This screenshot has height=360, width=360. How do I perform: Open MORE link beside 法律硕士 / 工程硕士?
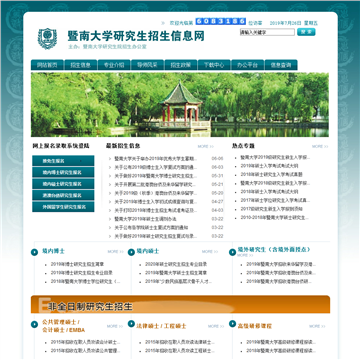216,326
